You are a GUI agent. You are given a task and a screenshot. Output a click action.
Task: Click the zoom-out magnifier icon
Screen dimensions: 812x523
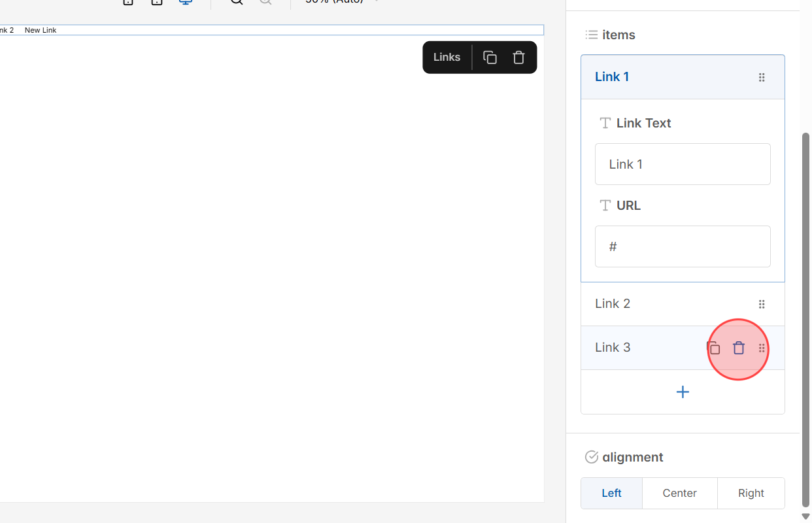point(265,2)
